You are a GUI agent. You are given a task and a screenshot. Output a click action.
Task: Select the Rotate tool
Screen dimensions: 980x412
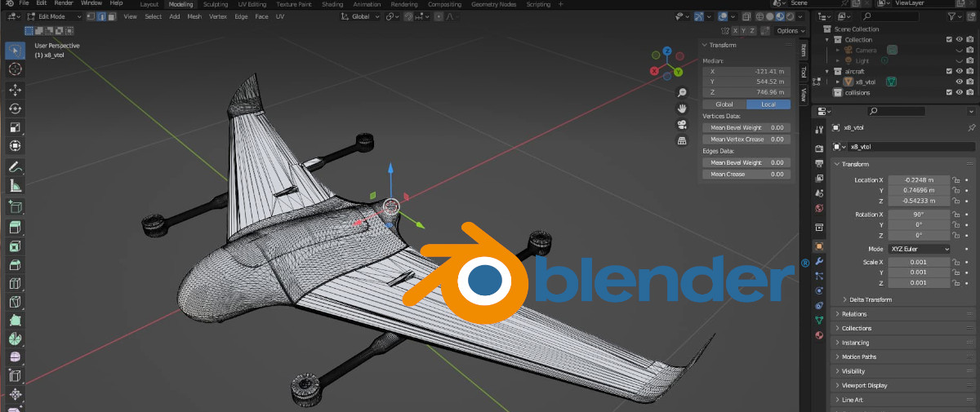click(15, 109)
